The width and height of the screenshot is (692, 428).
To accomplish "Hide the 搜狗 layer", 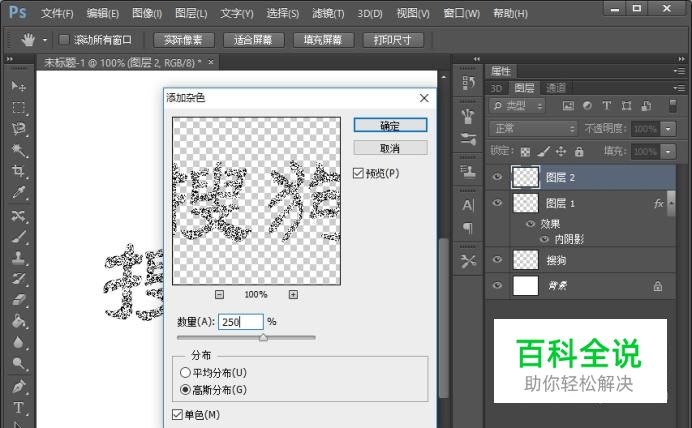I will 497,259.
